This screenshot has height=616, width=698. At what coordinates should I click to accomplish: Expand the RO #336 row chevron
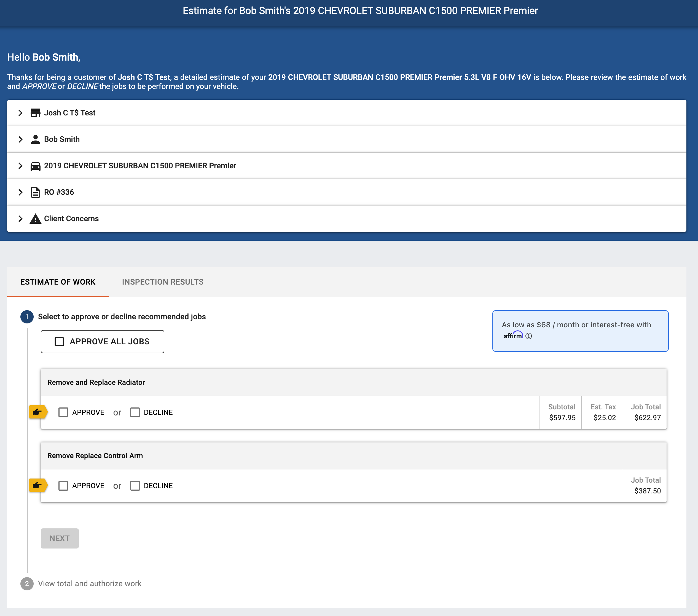click(x=20, y=192)
